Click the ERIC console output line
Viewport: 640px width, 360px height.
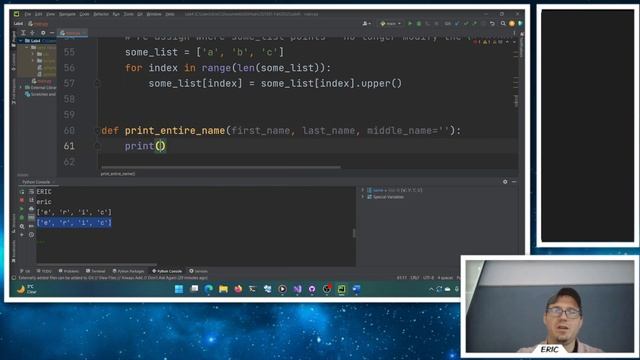[44, 191]
